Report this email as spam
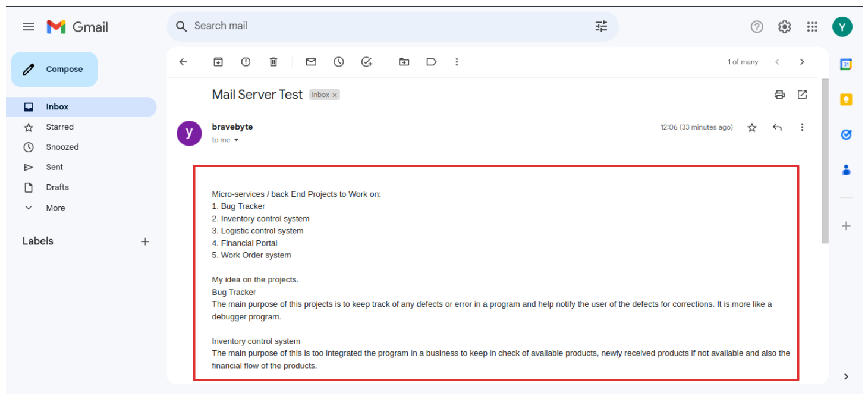The height and width of the screenshot is (399, 868). click(x=246, y=62)
